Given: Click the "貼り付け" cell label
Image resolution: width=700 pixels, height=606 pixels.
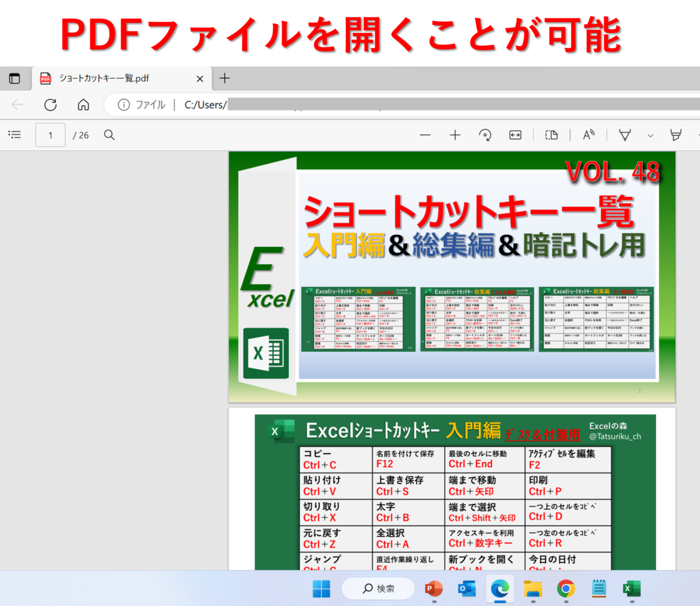Looking at the screenshot, I should (322, 480).
